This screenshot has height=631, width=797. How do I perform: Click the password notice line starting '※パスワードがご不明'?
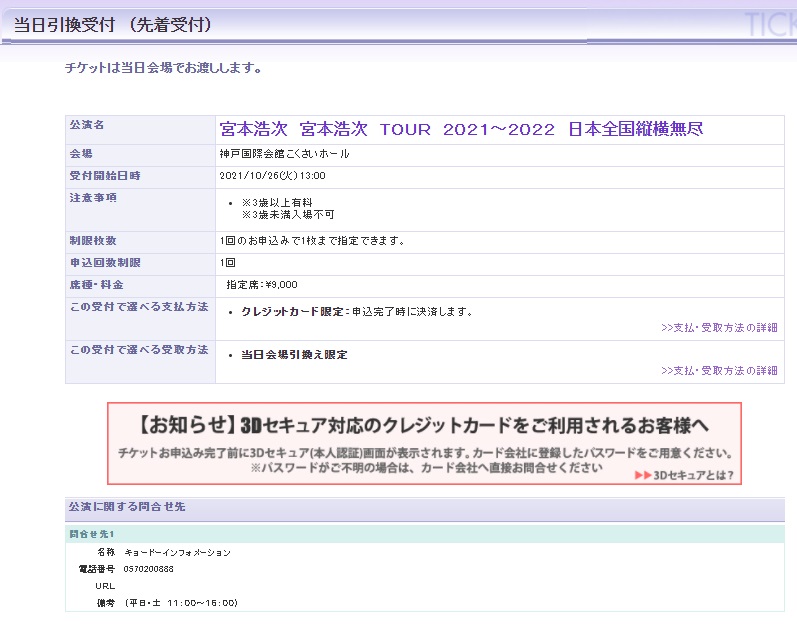click(x=426, y=468)
